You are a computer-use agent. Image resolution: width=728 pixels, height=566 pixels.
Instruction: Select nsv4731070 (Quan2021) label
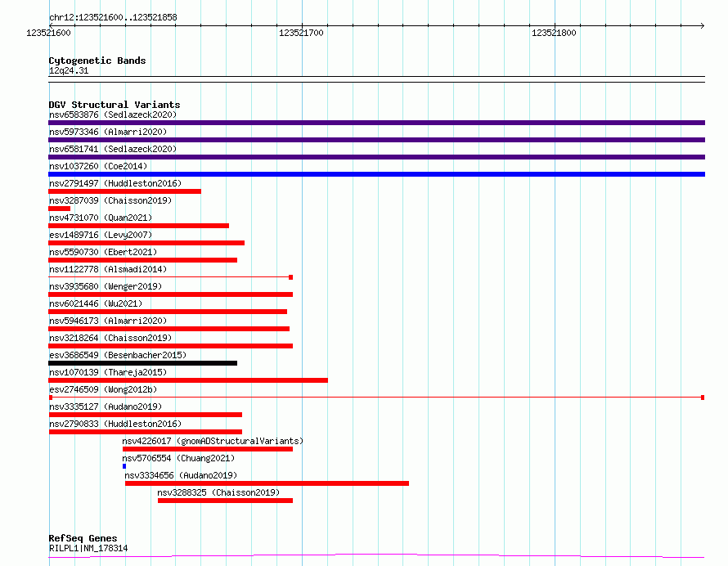[101, 218]
